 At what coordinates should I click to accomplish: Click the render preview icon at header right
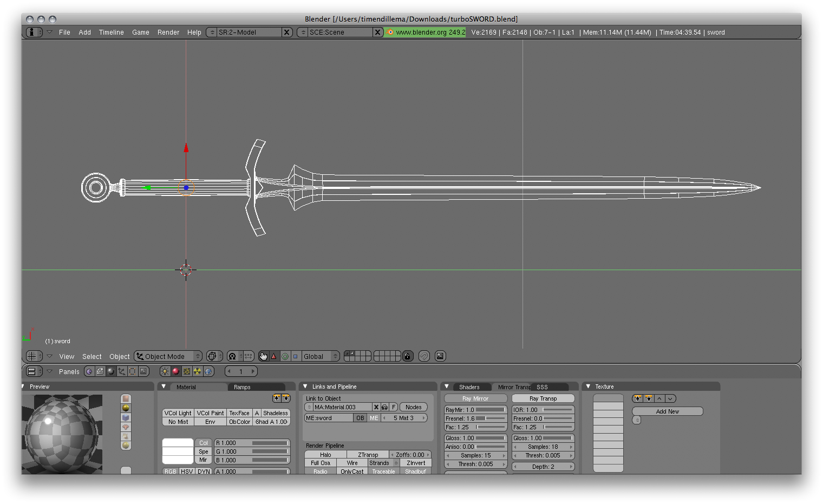point(440,356)
